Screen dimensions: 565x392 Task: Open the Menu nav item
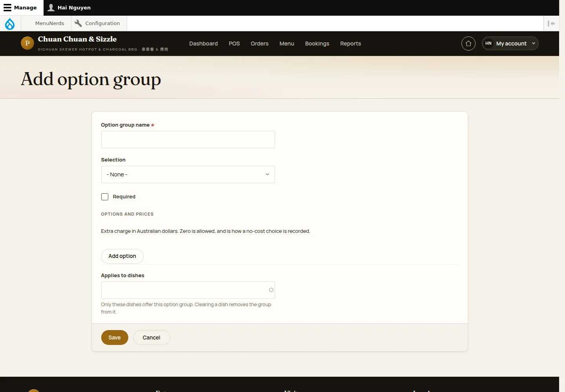[x=287, y=44]
